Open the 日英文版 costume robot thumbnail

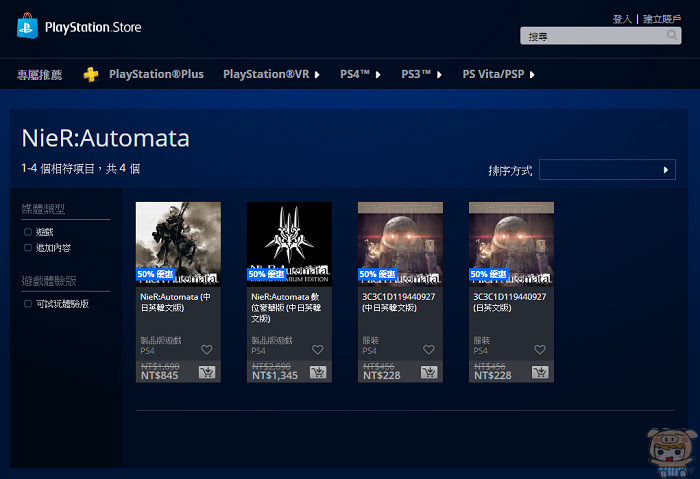(511, 244)
